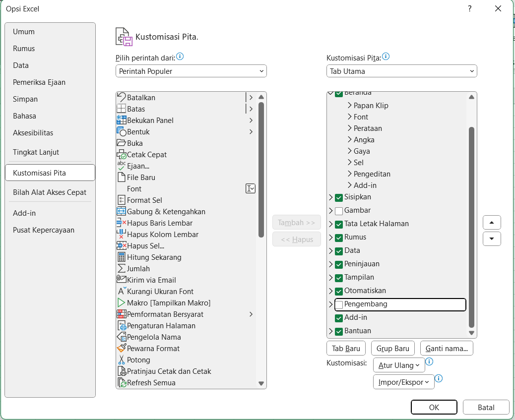
Task: Uncheck the Add-in tab checkbox in the ribbon list
Action: [x=339, y=318]
